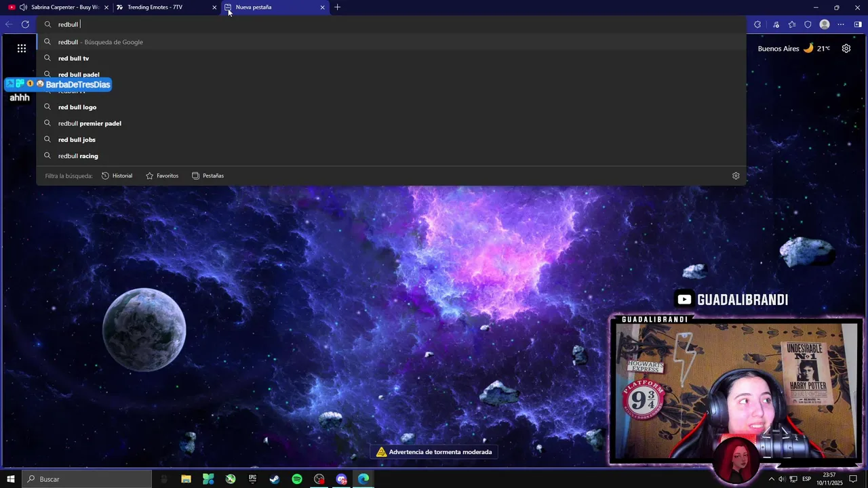The image size is (868, 488).
Task: Filter search by Historial
Action: pyautogui.click(x=117, y=176)
